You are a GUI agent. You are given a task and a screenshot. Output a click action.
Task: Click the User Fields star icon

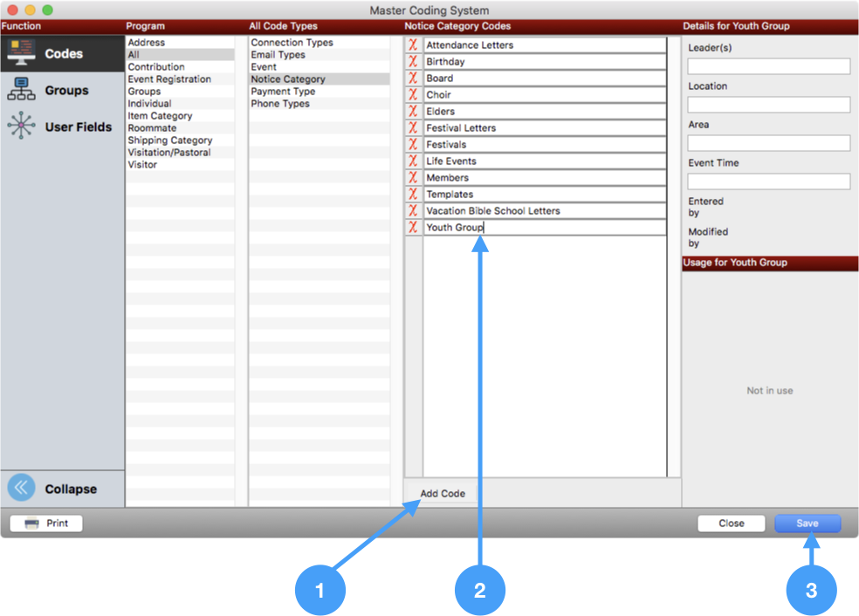21,126
